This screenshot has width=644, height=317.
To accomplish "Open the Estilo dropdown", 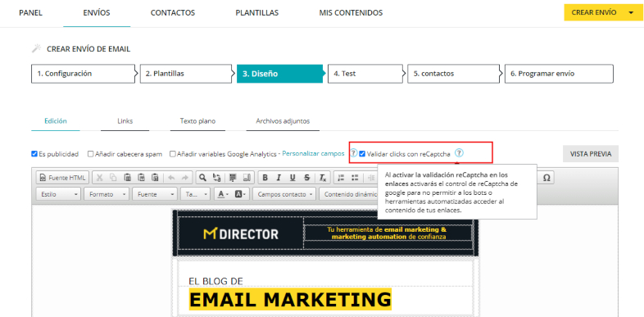I will tap(59, 194).
